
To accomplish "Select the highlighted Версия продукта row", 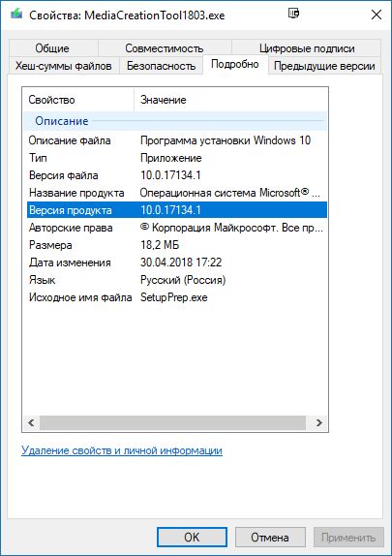I will point(177,210).
